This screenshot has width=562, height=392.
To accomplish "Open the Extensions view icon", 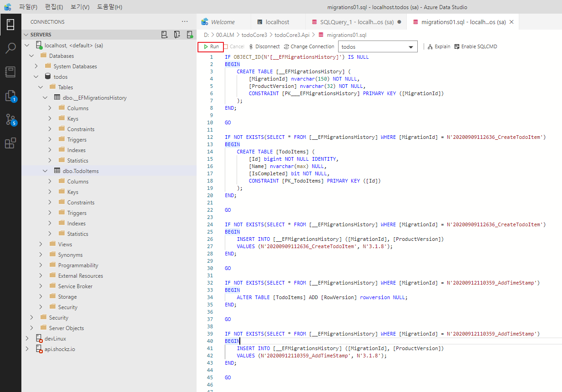I will tap(10, 143).
